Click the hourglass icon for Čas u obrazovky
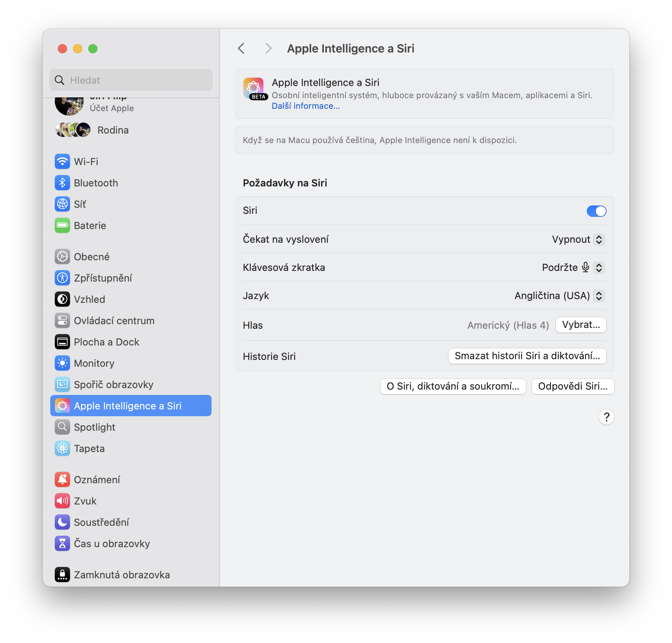The image size is (672, 643). pos(62,544)
